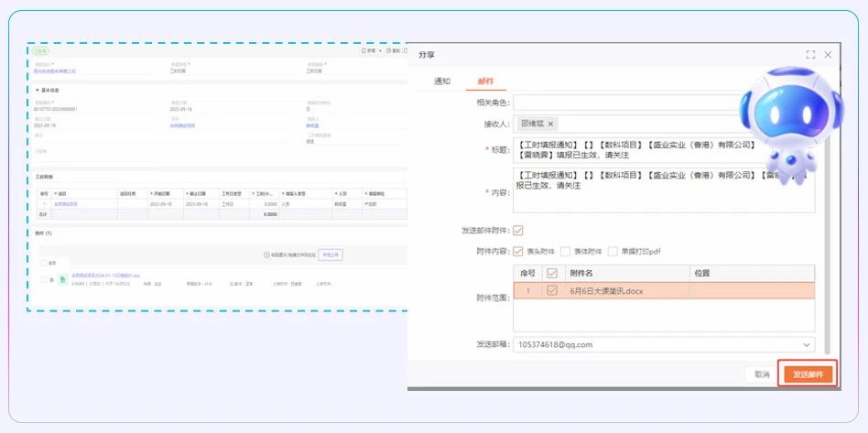Switch to the 通知 tab
Viewport: 868px width, 433px height.
coord(441,81)
